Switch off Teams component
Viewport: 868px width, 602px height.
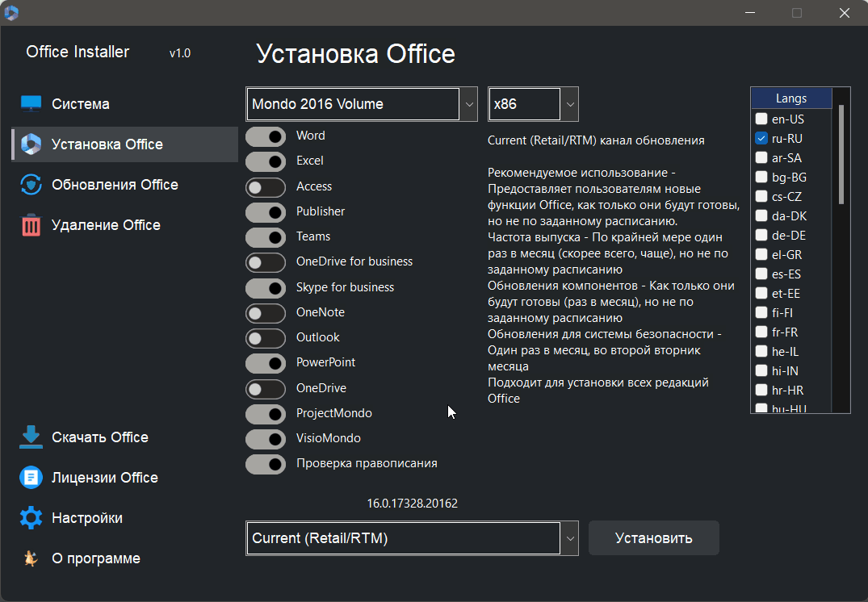(266, 237)
